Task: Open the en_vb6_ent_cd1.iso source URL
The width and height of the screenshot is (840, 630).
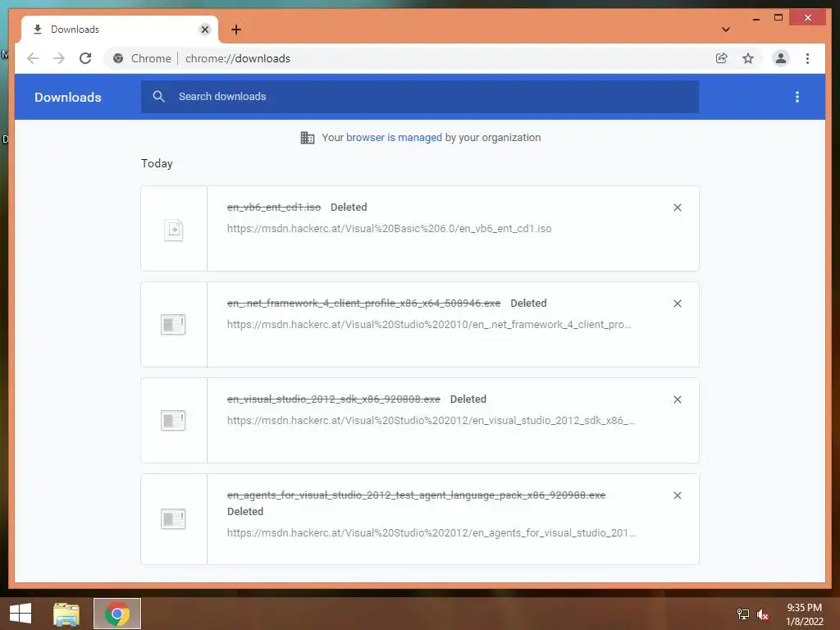Action: coord(389,229)
